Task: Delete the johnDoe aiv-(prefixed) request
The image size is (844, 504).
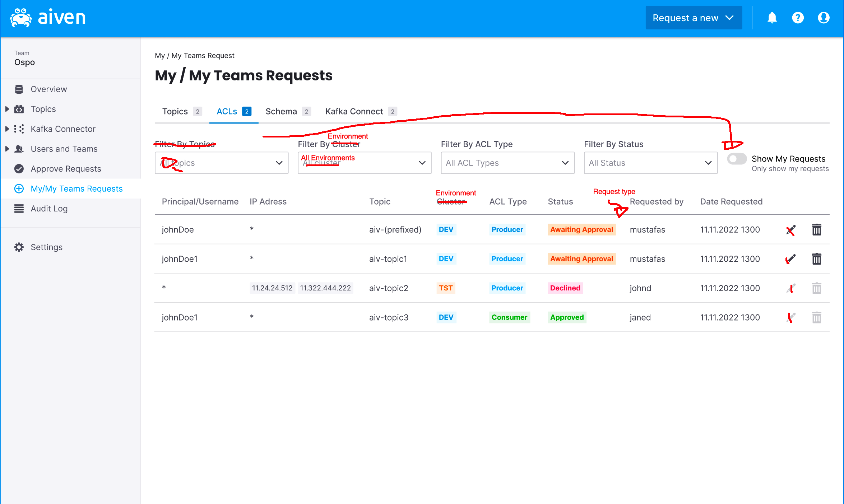Action: (x=816, y=230)
